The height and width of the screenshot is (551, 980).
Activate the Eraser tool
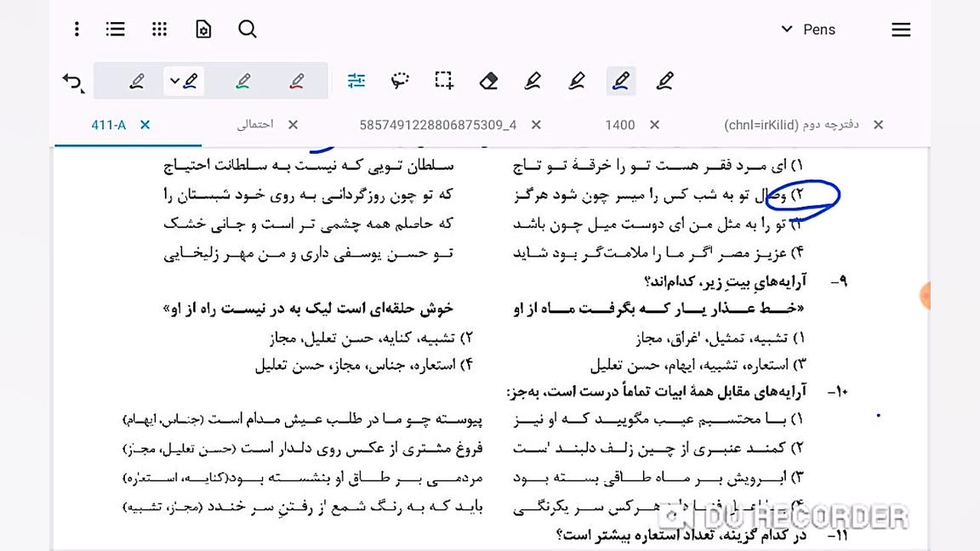point(487,80)
